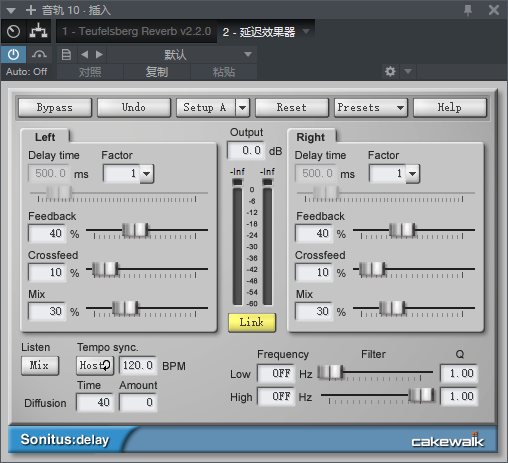Select the 2 - 延迟效果器 tab
508x463 pixels.
tap(259, 32)
